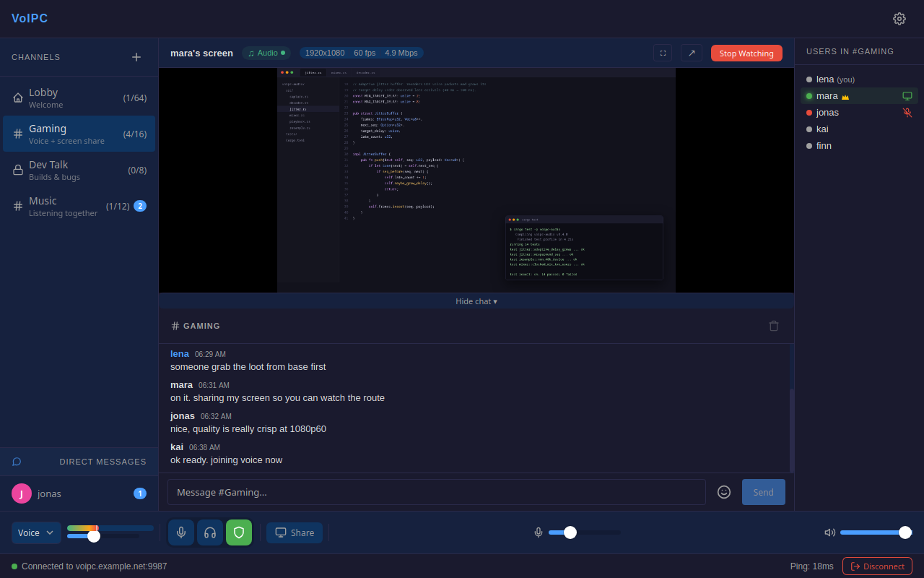Click the speaker icon beside the output volume slider
The height and width of the screenshot is (578, 924).
(x=830, y=532)
